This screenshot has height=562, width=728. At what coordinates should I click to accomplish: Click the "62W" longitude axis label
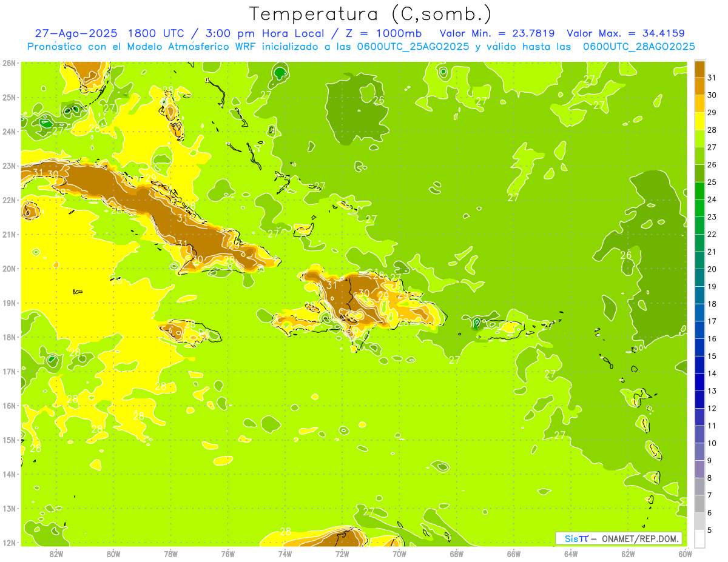coord(628,554)
